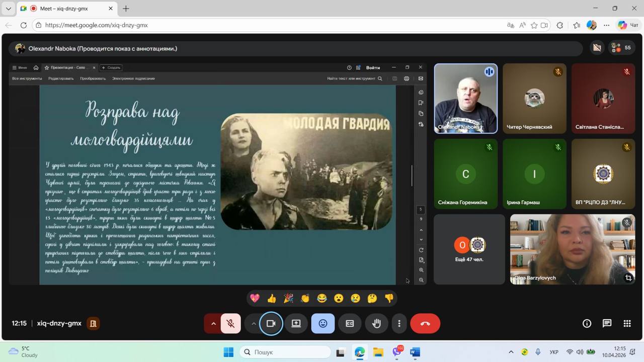Viewport: 644px width, 362px height.
Task: Open the participants list showing 55
Action: click(x=621, y=48)
